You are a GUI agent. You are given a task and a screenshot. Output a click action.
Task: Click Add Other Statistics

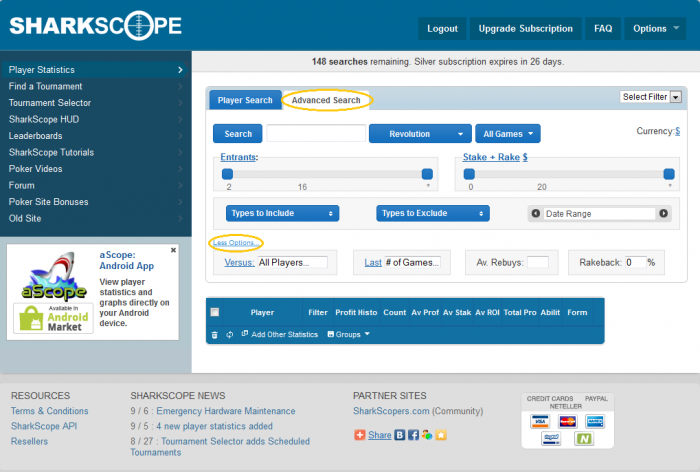pos(280,334)
